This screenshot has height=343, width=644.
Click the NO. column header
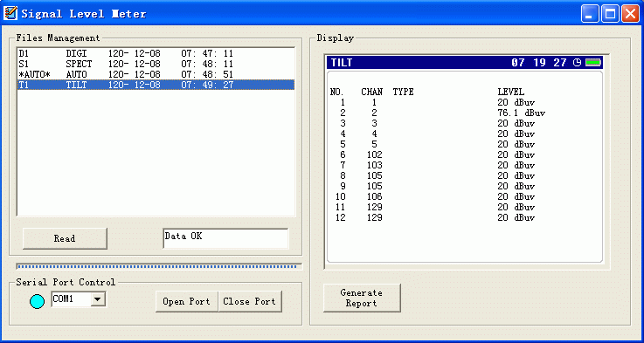(x=337, y=92)
